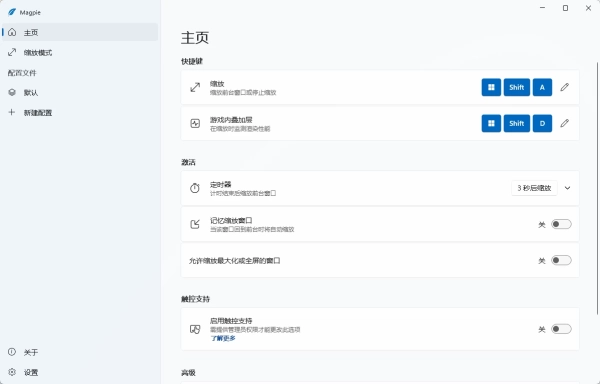Toggle 允许缩放最大化或全屏的窗口 switch
600x384 pixels.
(x=561, y=260)
